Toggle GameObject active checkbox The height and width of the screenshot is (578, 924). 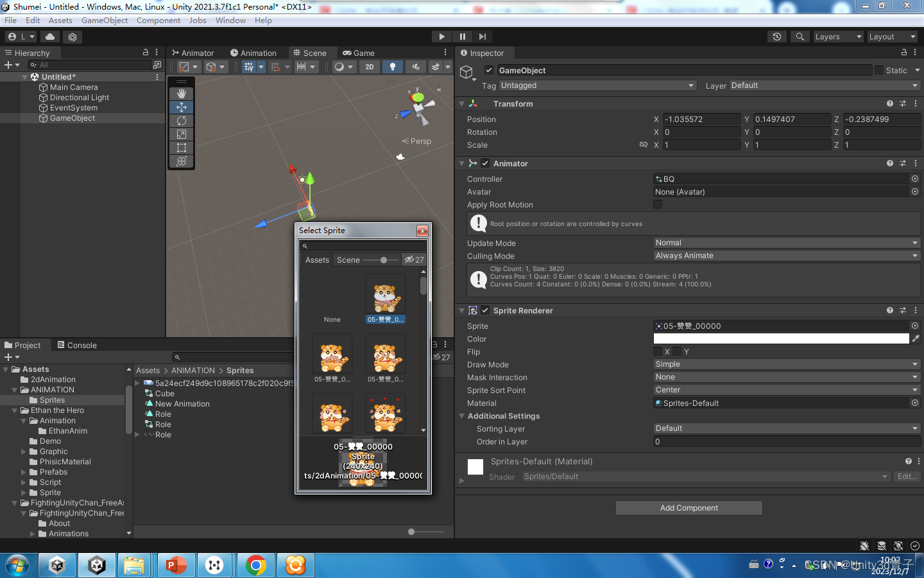(x=489, y=70)
